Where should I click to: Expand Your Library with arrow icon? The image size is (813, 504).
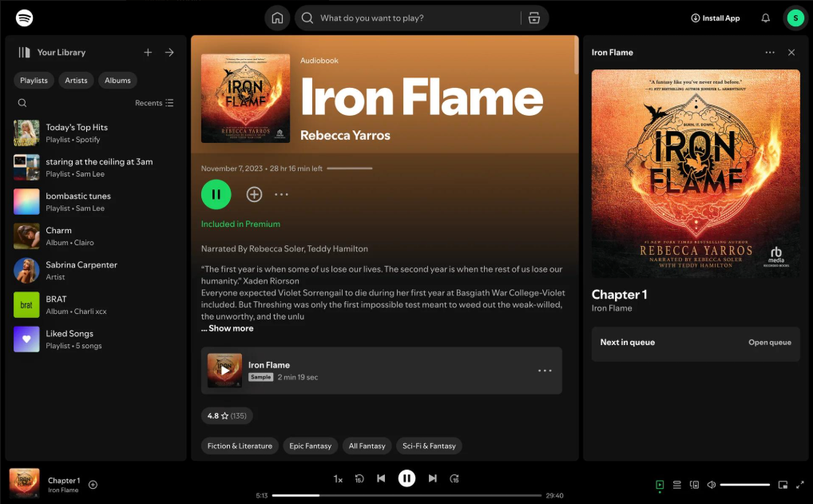tap(169, 53)
